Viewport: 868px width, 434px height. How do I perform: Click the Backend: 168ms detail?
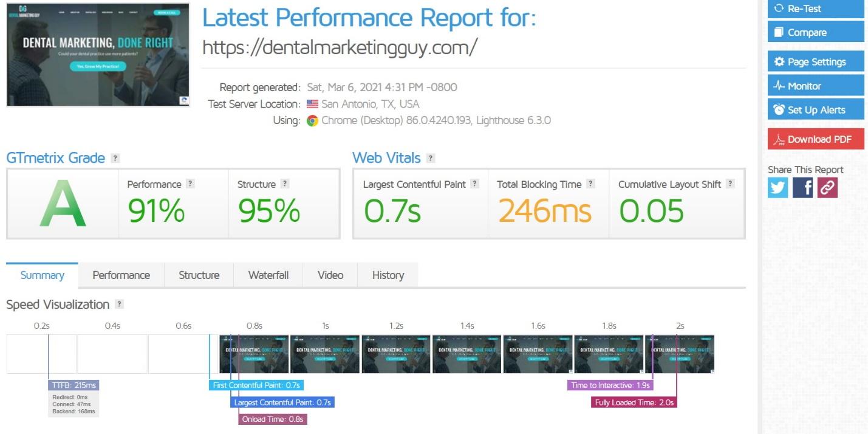(73, 412)
